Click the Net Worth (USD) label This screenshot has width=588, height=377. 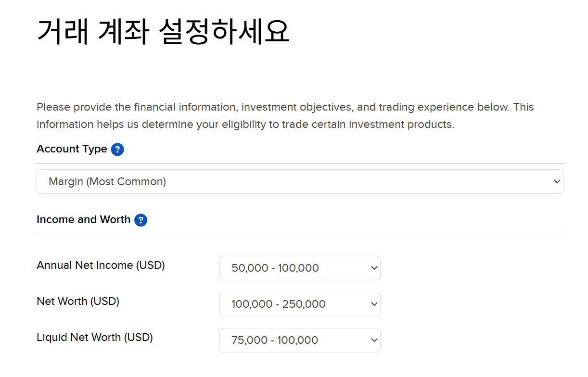click(x=78, y=302)
